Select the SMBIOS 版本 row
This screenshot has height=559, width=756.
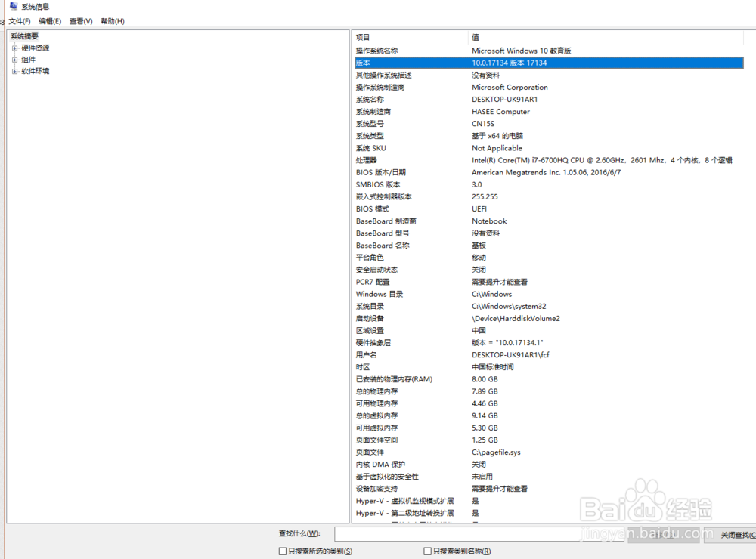[549, 184]
